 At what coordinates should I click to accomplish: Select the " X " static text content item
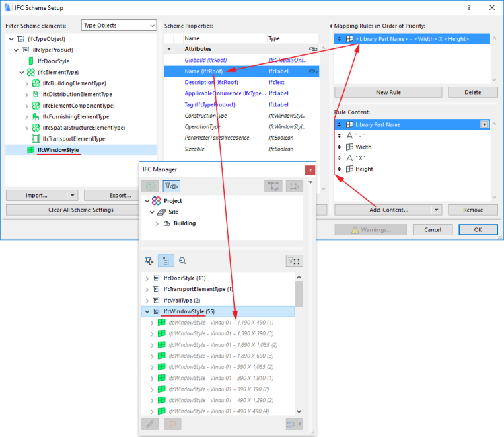pyautogui.click(x=412, y=158)
